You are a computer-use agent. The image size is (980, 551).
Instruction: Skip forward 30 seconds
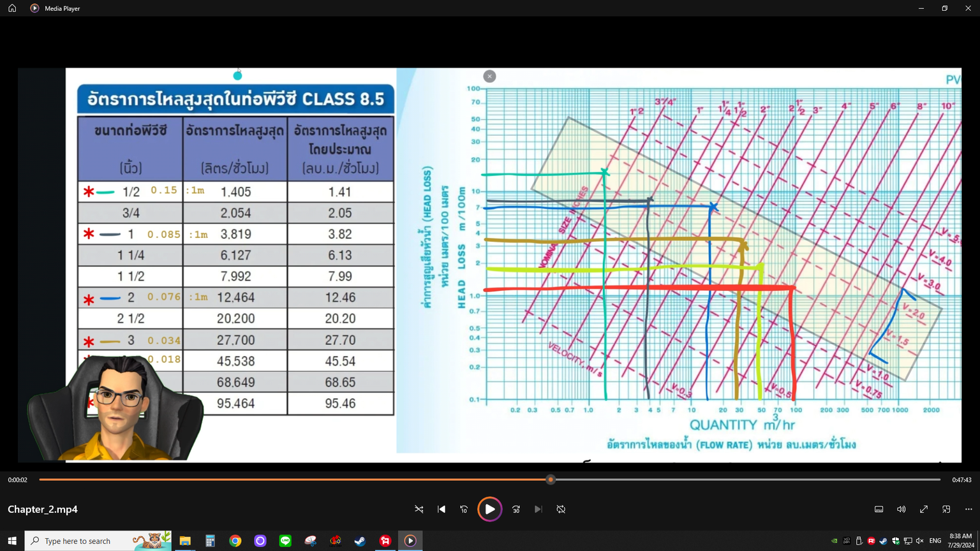click(x=516, y=510)
